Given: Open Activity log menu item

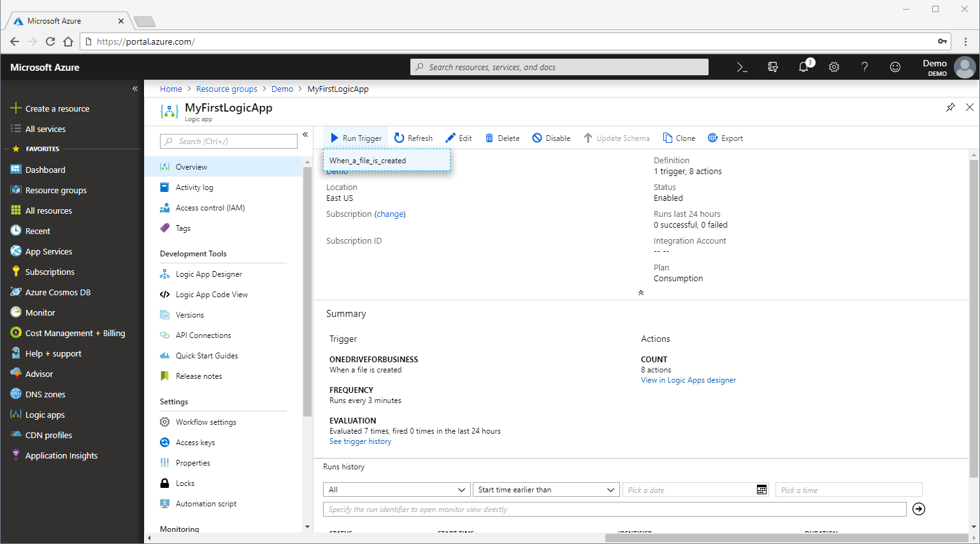Looking at the screenshot, I should click(x=223, y=187).
